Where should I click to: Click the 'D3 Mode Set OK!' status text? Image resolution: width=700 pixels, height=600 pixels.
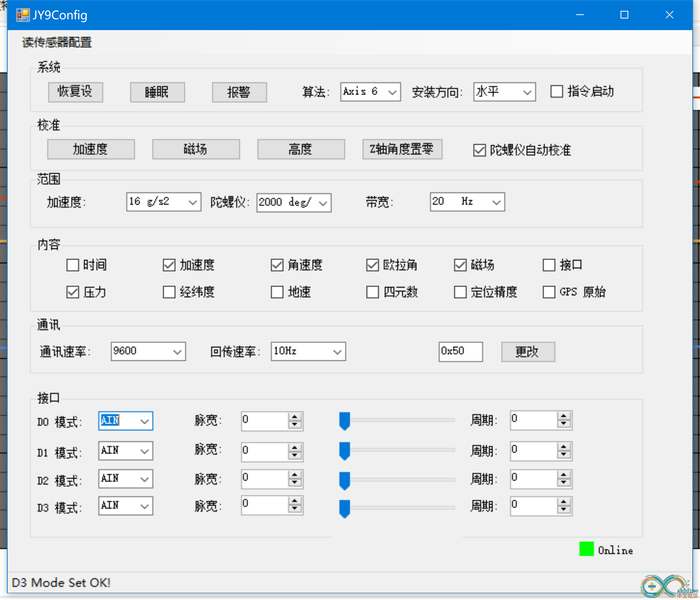[x=61, y=583]
